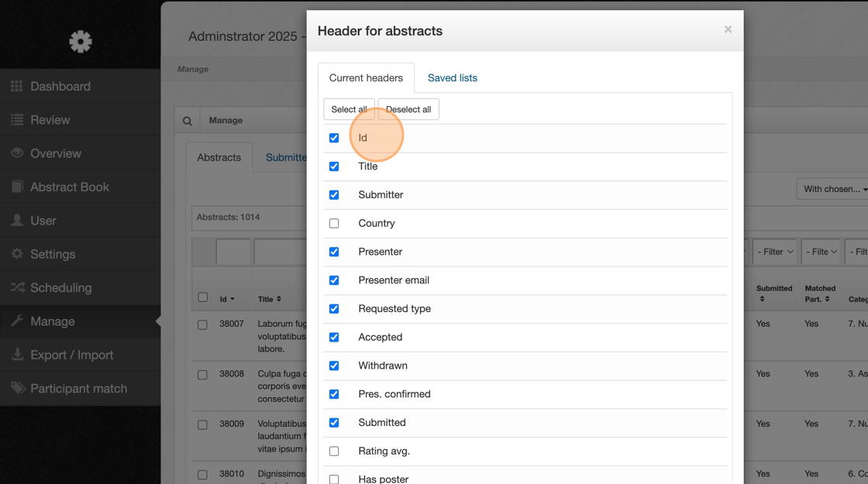Click the Review list icon in sidebar
Screen dimensions: 868x484
[x=16, y=120]
